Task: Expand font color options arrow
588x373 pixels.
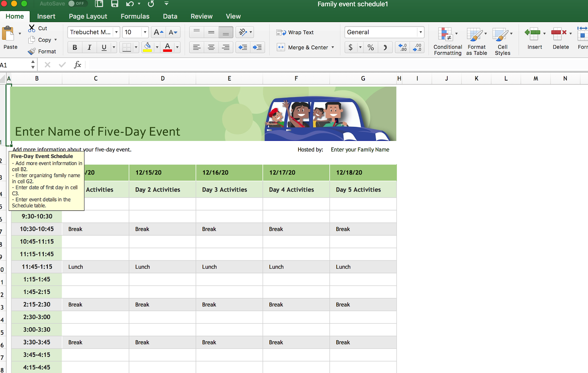Action: click(x=177, y=47)
